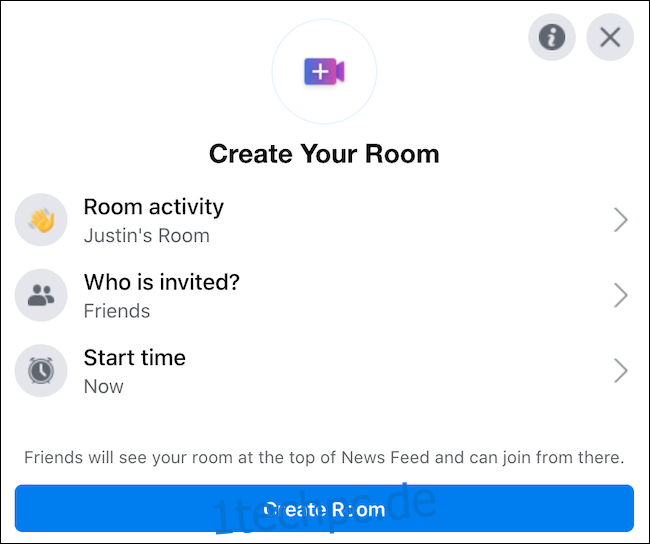
Task: Click the Friends audience value
Action: point(117,311)
